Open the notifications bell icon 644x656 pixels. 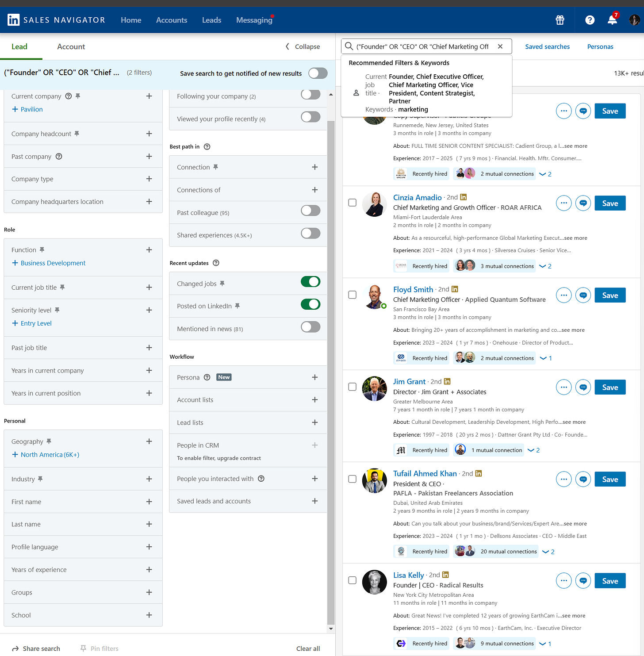coord(613,20)
